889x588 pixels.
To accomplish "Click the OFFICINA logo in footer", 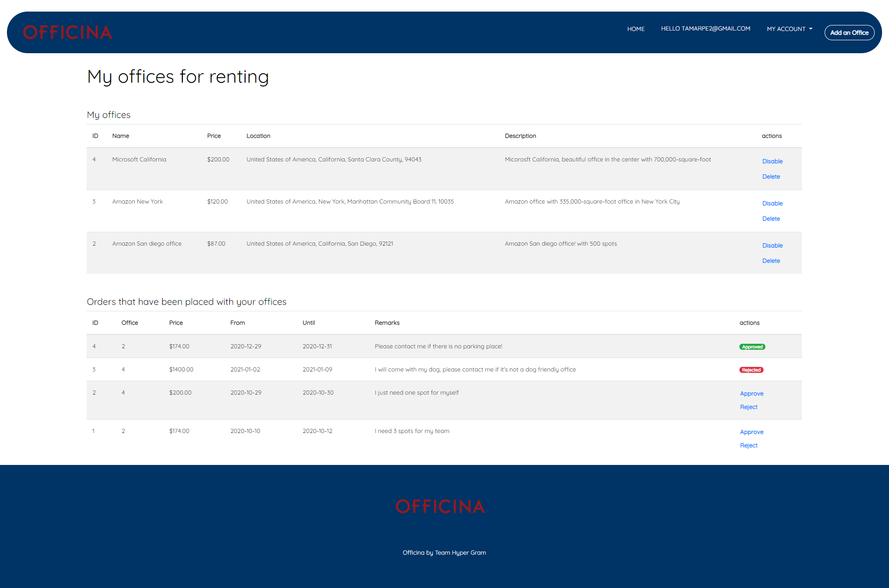I will [440, 507].
